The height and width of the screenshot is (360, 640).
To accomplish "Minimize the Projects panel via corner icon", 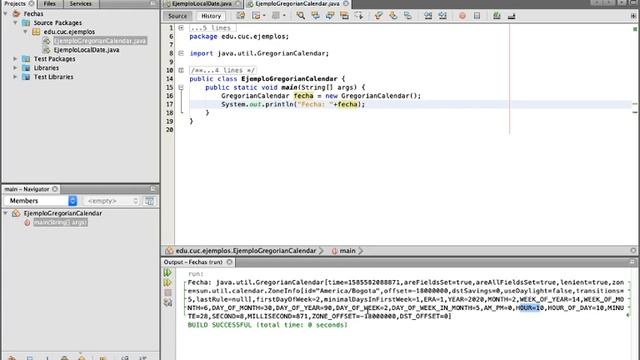I will coord(153,4).
